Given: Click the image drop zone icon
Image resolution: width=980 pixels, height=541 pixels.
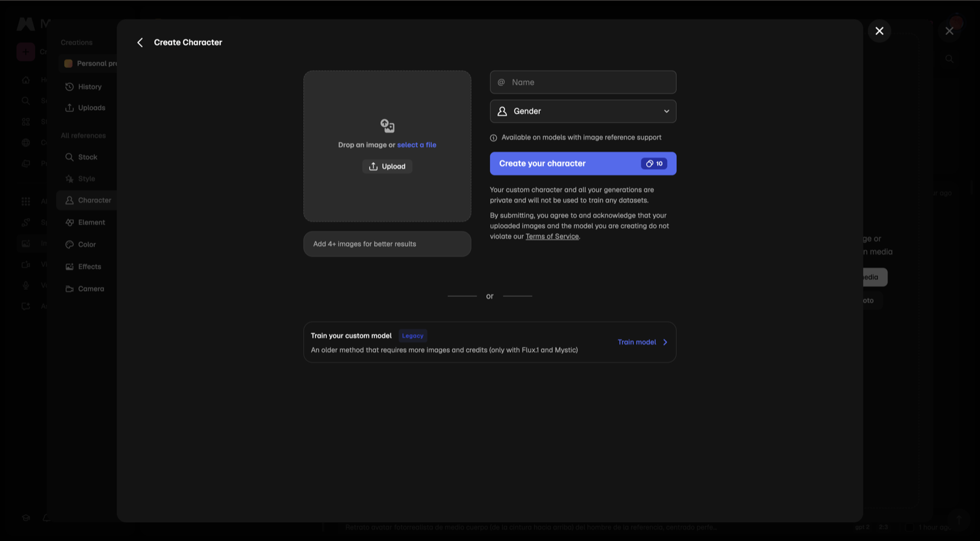Looking at the screenshot, I should pos(387,125).
